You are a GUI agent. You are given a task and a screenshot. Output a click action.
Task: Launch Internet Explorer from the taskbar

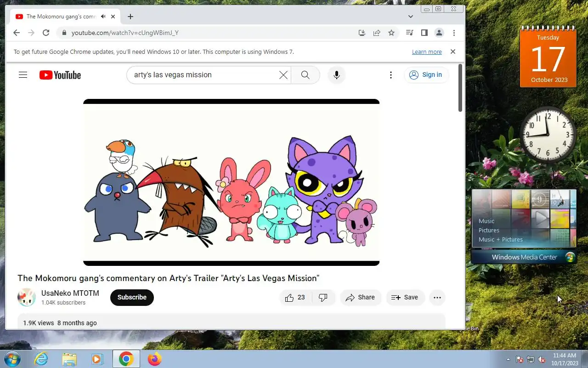41,359
